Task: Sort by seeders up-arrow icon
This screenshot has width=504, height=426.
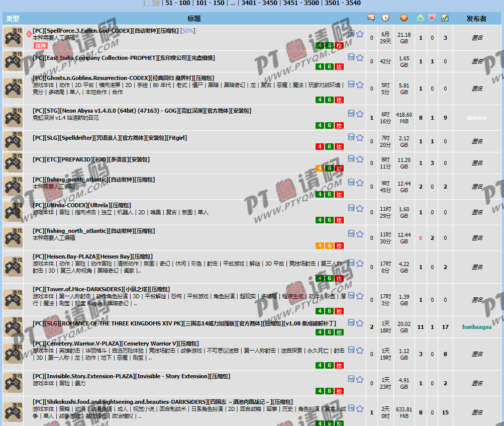Action: click(420, 18)
